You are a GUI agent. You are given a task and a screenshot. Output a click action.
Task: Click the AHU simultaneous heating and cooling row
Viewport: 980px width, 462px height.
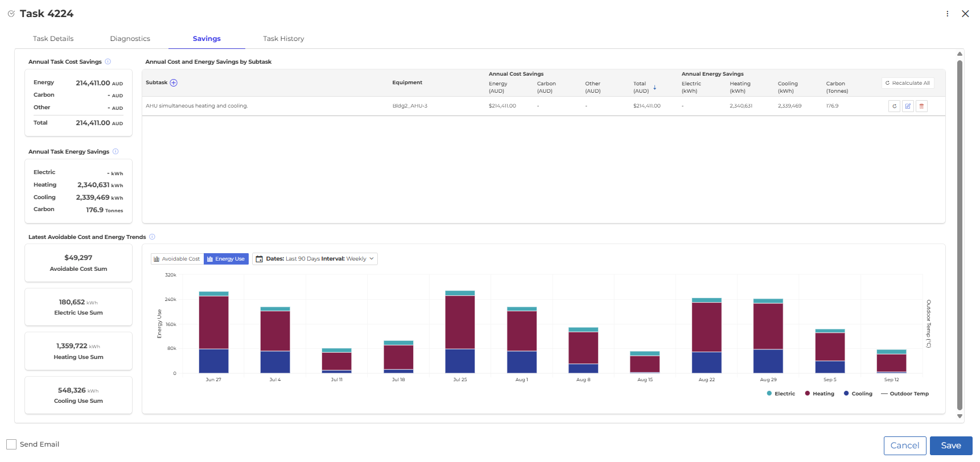click(543, 106)
